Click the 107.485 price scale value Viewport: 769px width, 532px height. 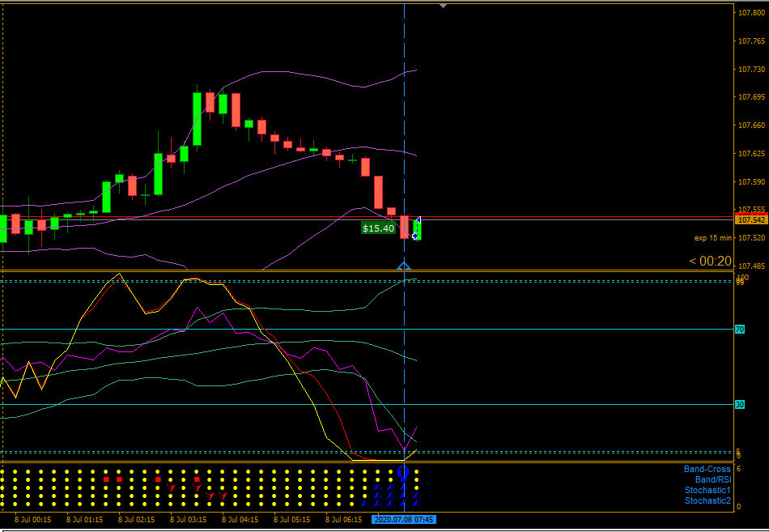coord(752,266)
